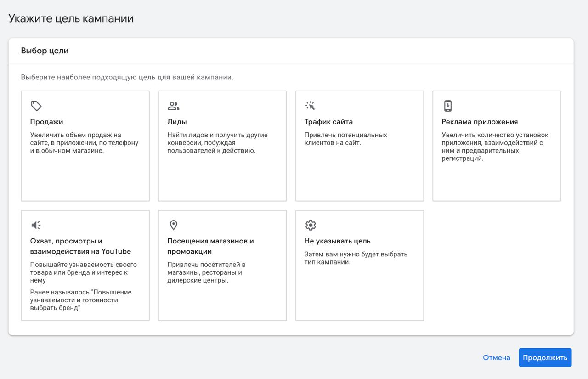Click the description Привлечь потенциальных клиентов на сайт
Viewport: 588px width, 379px height.
[x=346, y=139]
